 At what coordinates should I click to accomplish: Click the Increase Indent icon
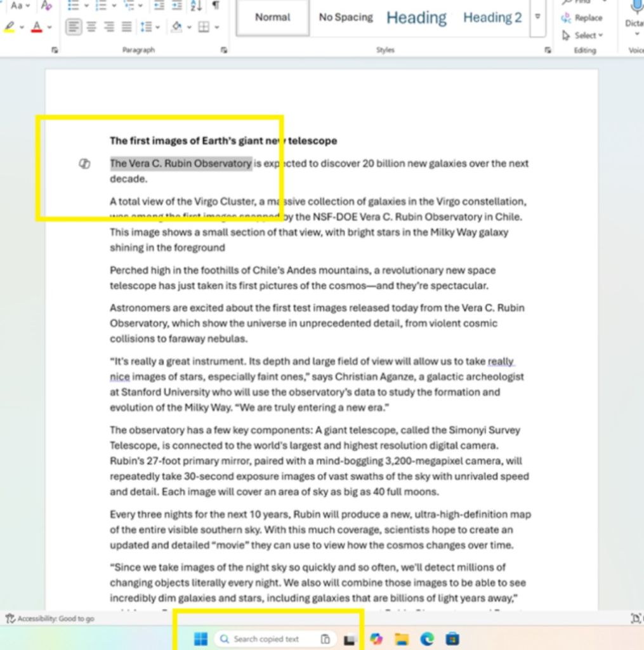178,6
